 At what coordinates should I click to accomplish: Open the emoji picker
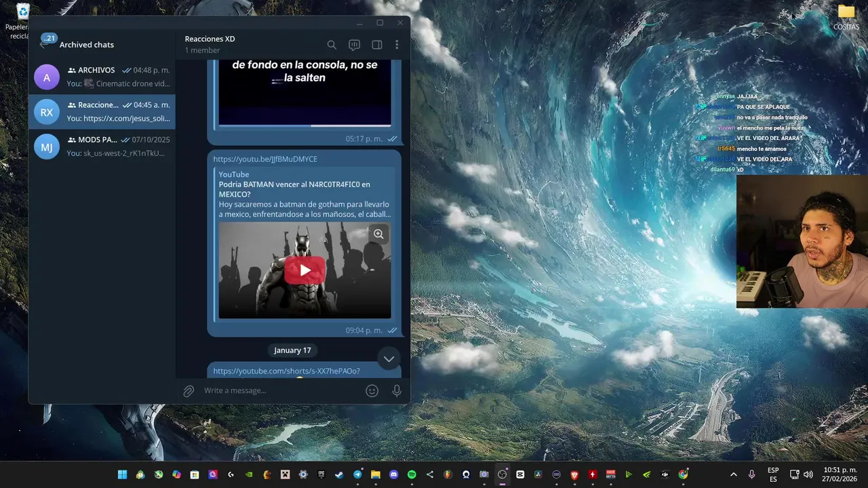click(x=372, y=390)
